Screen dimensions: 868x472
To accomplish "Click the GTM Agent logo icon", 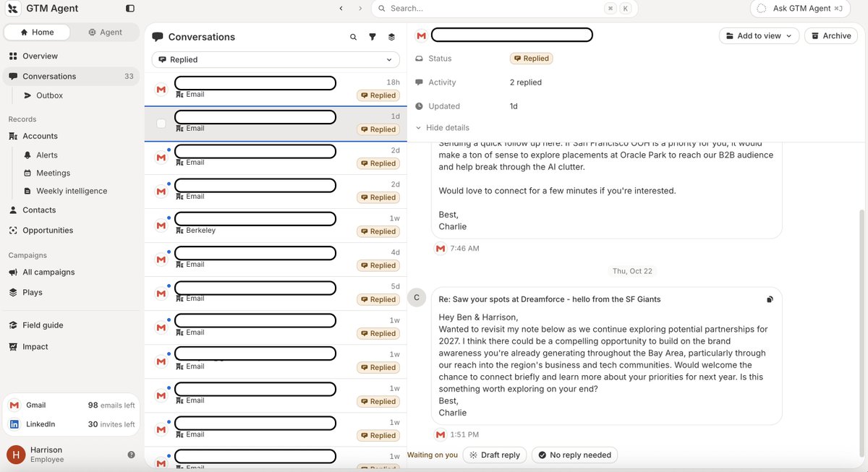I will coord(13,9).
